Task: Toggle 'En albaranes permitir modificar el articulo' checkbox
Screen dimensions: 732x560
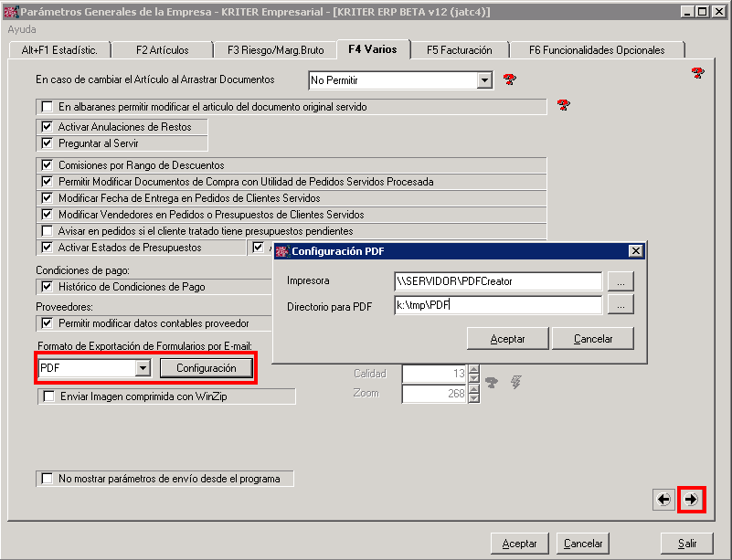Action: pyautogui.click(x=48, y=107)
